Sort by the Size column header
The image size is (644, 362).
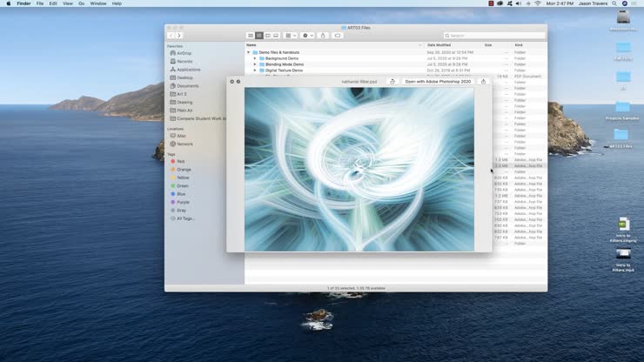[488, 44]
